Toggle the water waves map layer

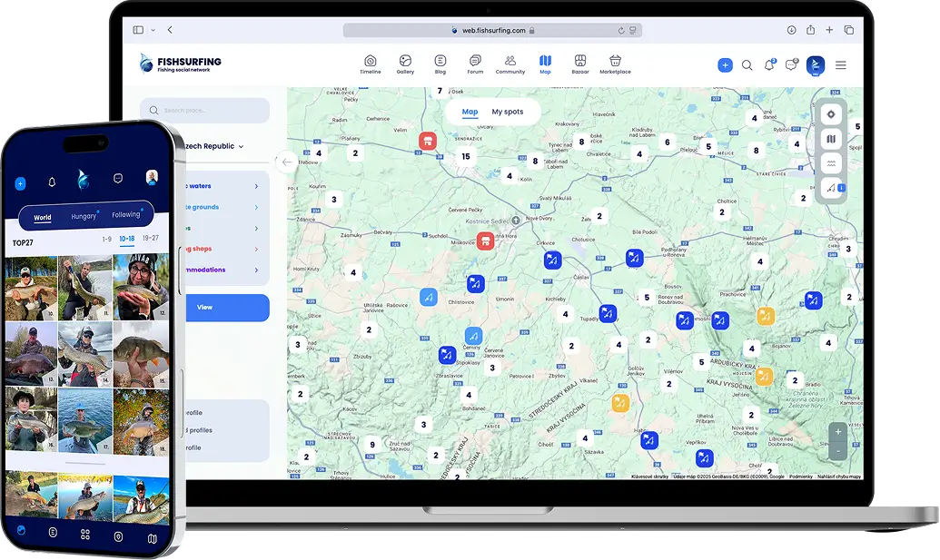pos(831,163)
